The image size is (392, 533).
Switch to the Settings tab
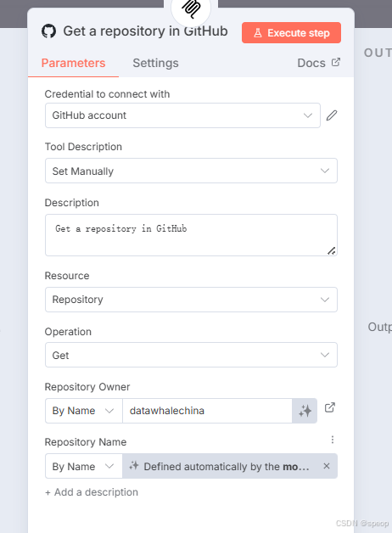pyautogui.click(x=155, y=63)
